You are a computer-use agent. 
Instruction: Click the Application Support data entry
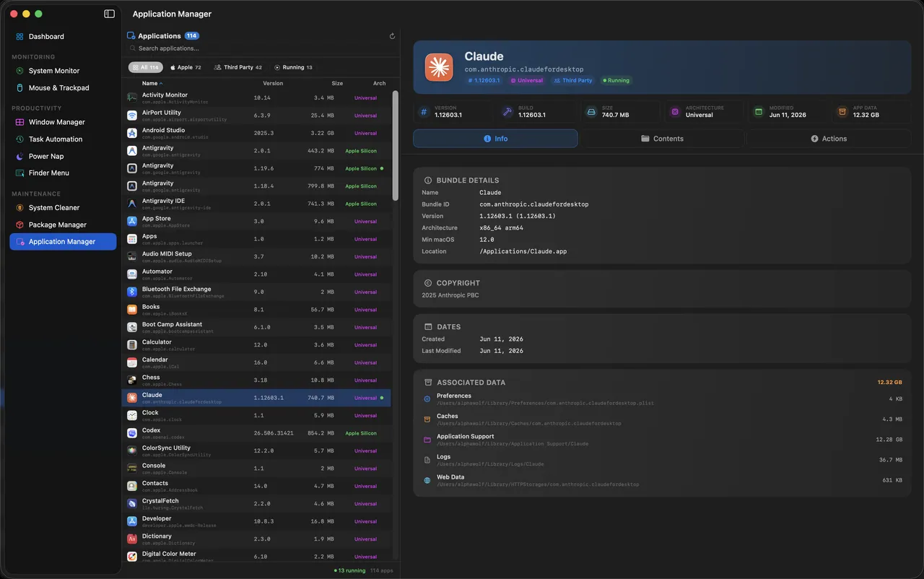[662, 440]
